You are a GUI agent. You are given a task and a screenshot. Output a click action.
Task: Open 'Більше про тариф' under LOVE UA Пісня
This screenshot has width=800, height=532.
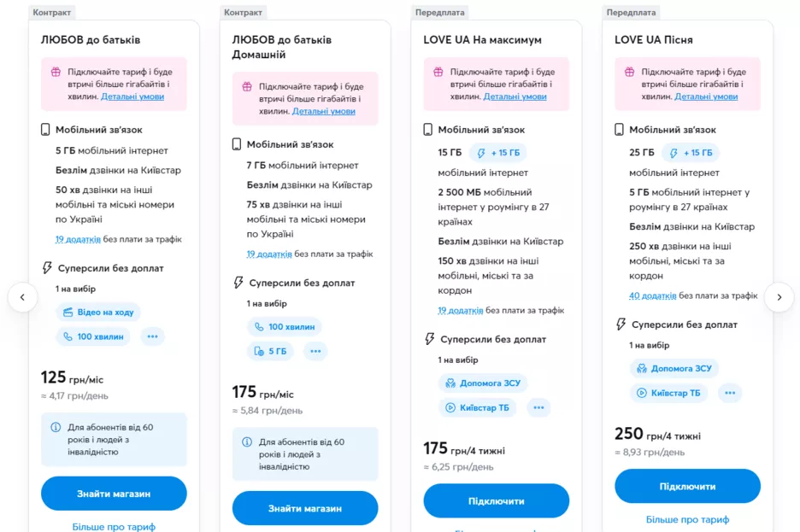[x=687, y=519]
